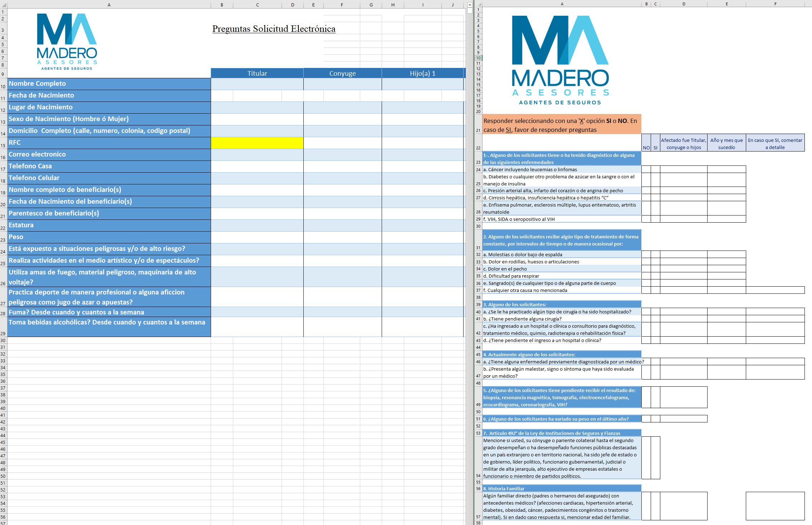Click the 'Estatura' label cell
812x525 pixels.
click(x=109, y=226)
